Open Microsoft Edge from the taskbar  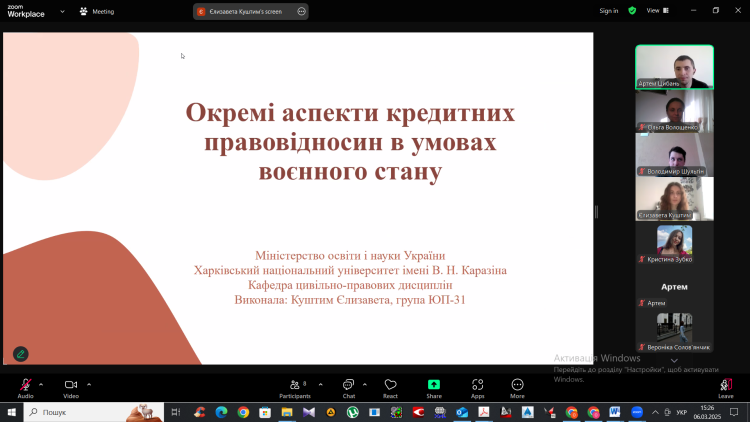tap(221, 412)
